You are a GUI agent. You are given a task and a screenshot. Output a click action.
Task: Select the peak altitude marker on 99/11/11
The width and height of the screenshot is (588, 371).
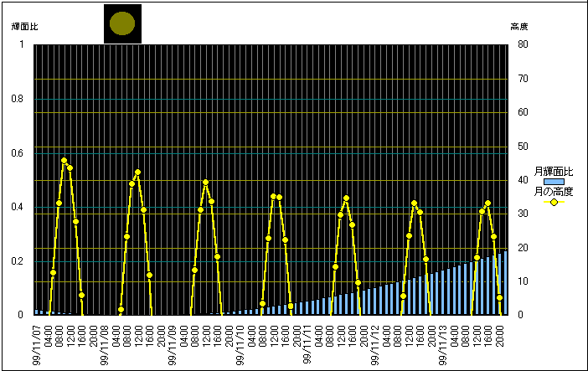pyautogui.click(x=346, y=198)
